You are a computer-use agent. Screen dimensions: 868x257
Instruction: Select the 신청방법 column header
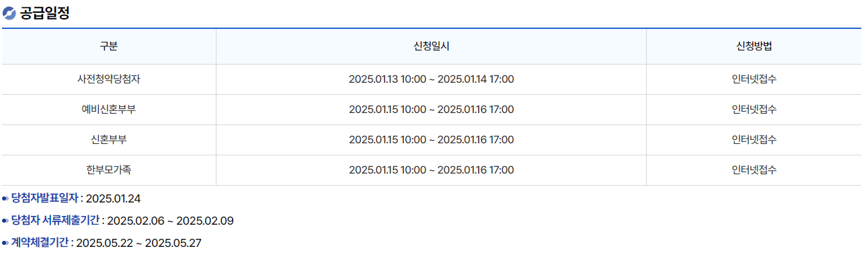(754, 46)
